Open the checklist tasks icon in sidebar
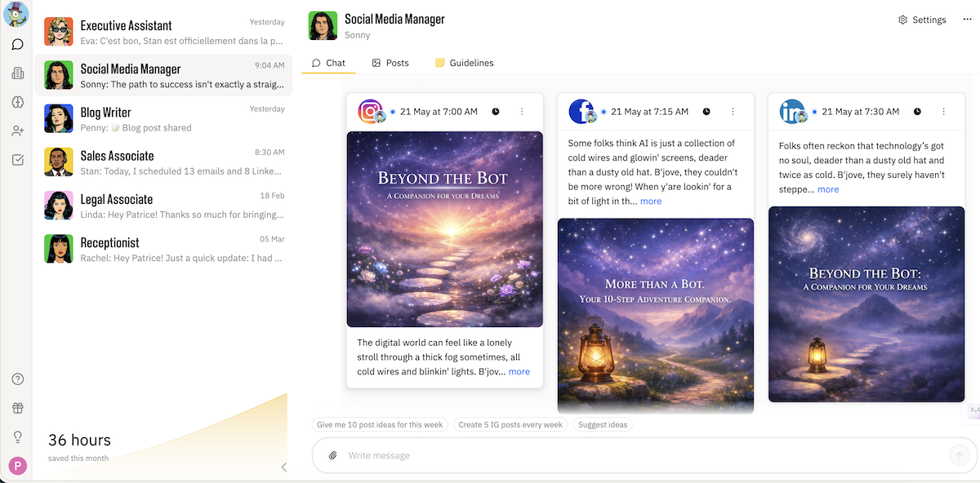The width and height of the screenshot is (980, 483). tap(17, 160)
